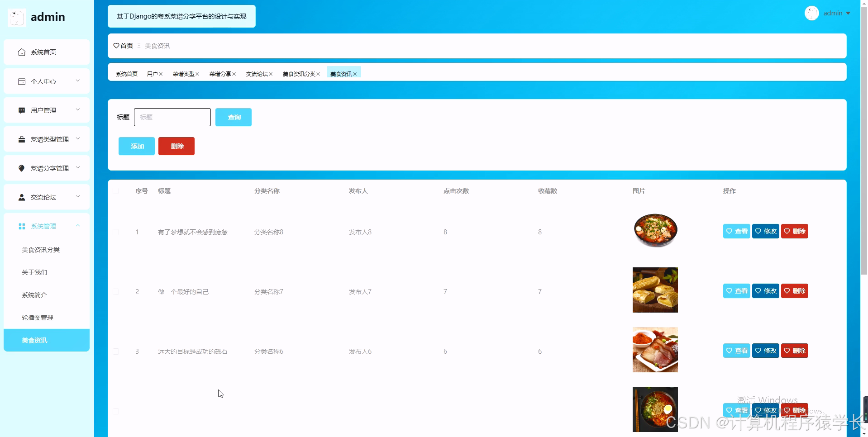Check the fourth row checkbox

click(116, 411)
